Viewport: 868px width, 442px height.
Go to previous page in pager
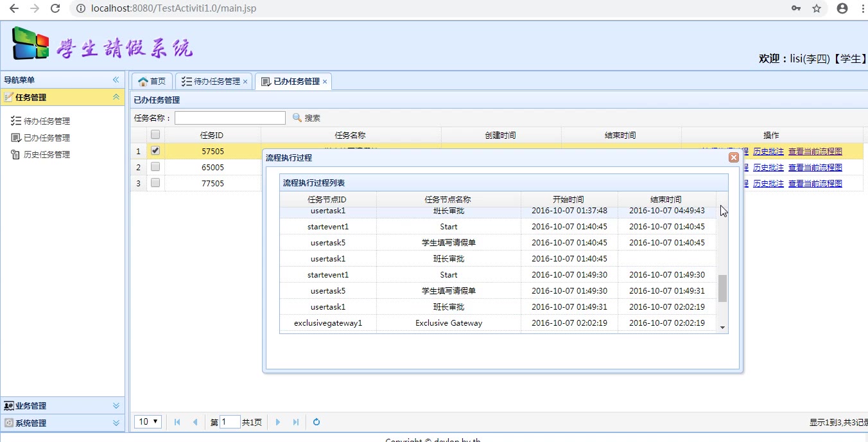[195, 422]
